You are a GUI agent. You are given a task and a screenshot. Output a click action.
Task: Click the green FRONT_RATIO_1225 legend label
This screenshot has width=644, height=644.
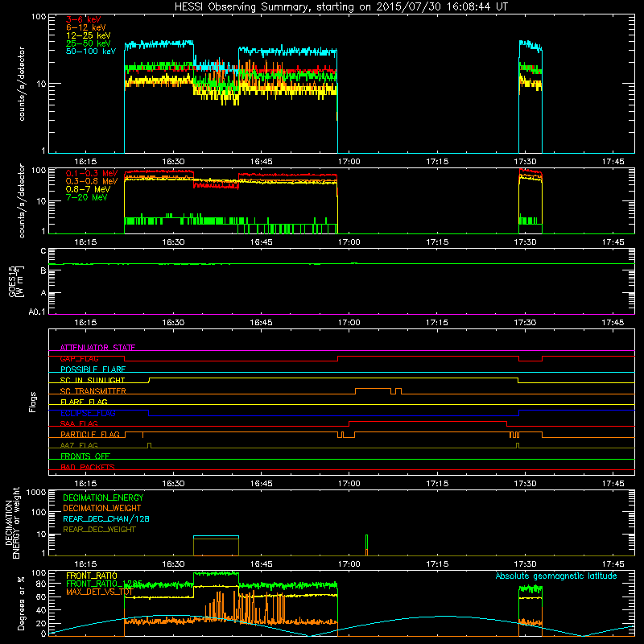point(105,584)
